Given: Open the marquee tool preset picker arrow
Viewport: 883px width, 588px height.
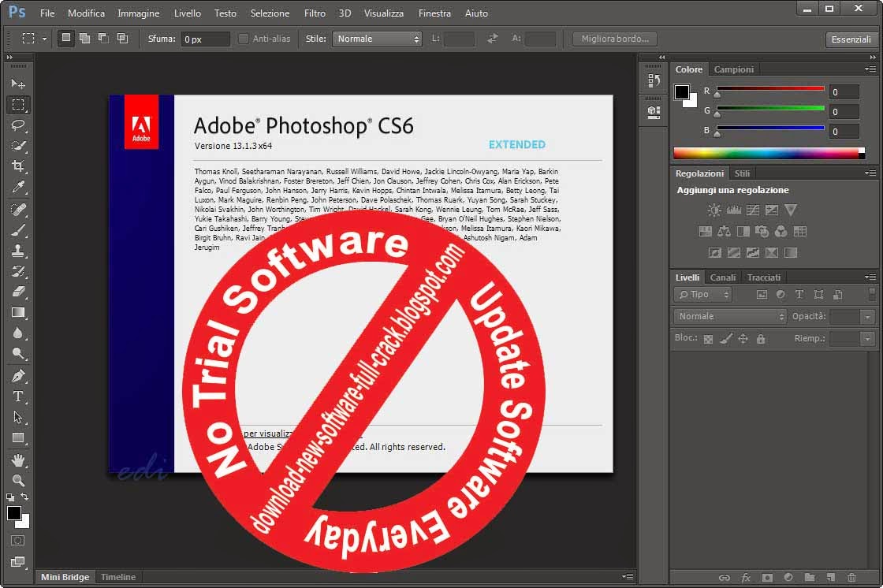Looking at the screenshot, I should [x=44, y=39].
